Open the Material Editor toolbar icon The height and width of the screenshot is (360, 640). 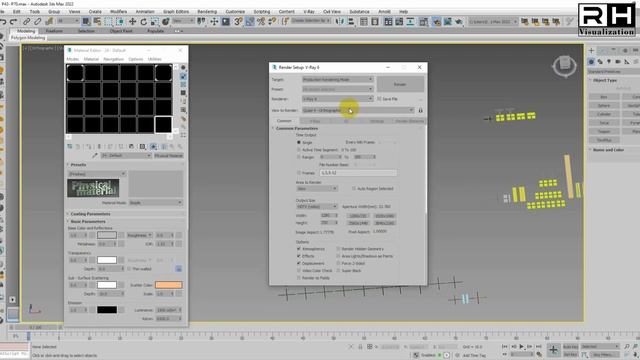point(423,22)
